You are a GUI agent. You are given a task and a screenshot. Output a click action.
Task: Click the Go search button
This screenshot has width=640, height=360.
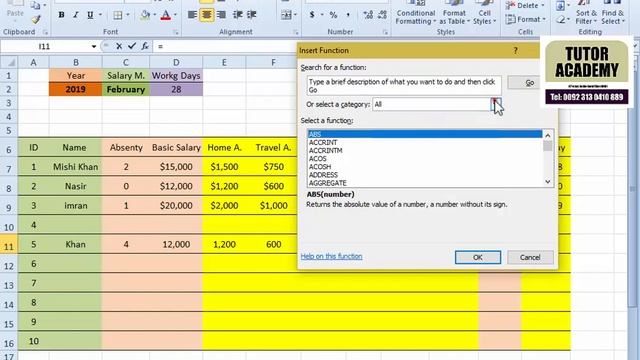click(x=530, y=82)
